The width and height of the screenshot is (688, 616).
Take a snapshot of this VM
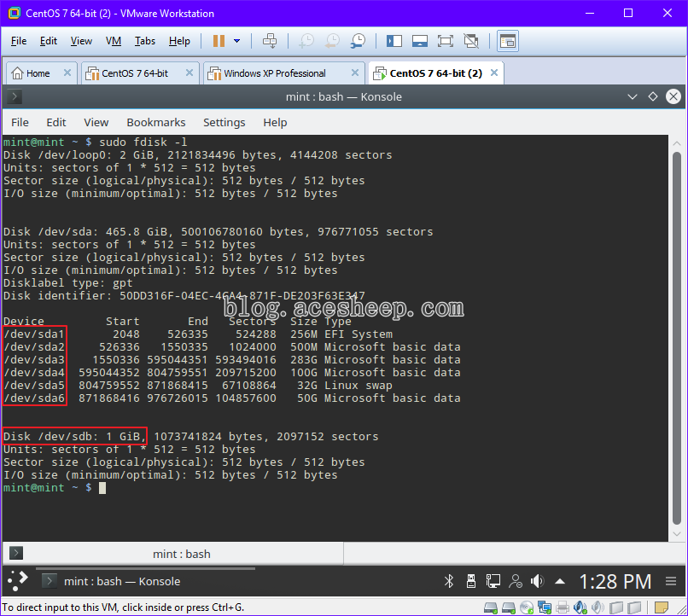(306, 41)
